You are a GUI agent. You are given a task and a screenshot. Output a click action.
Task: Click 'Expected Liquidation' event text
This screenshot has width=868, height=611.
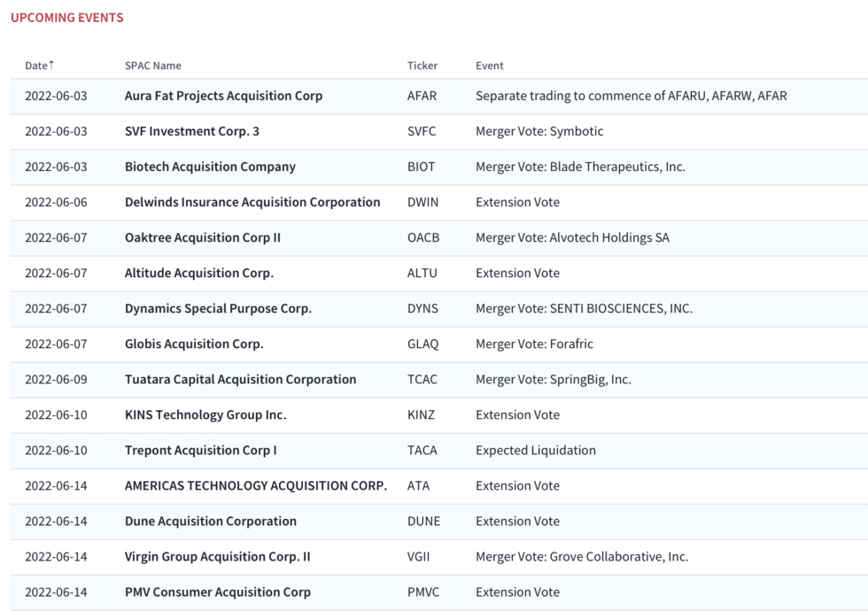tap(536, 450)
